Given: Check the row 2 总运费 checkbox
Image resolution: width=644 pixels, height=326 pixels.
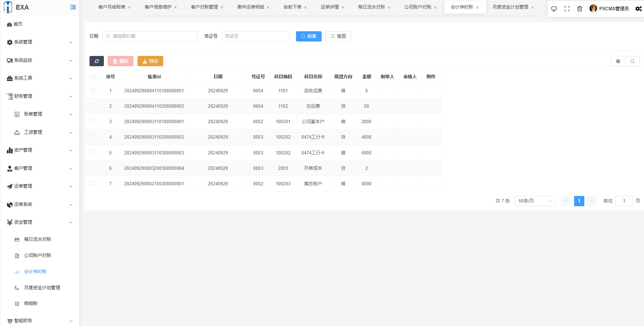Looking at the screenshot, I should (x=93, y=105).
